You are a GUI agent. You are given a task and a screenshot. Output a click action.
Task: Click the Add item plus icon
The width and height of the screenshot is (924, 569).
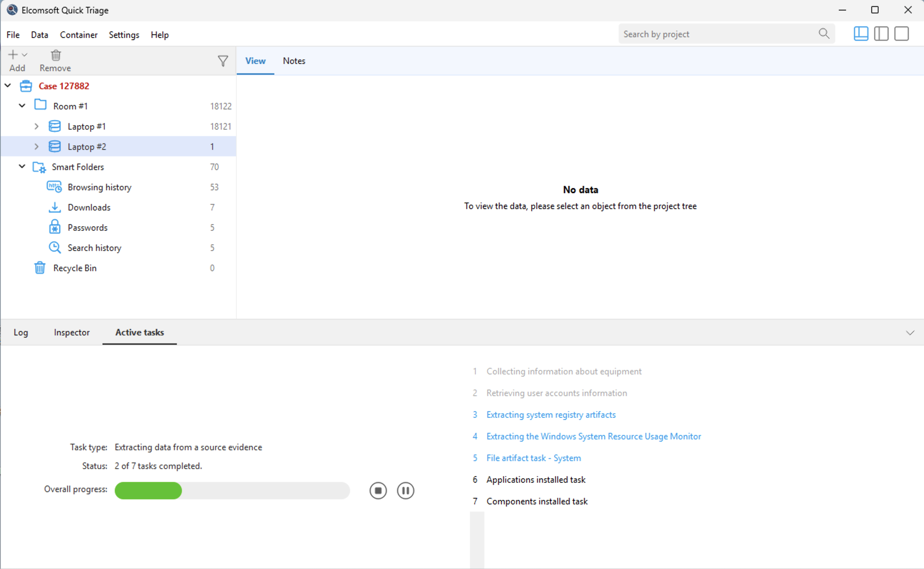pyautogui.click(x=13, y=55)
